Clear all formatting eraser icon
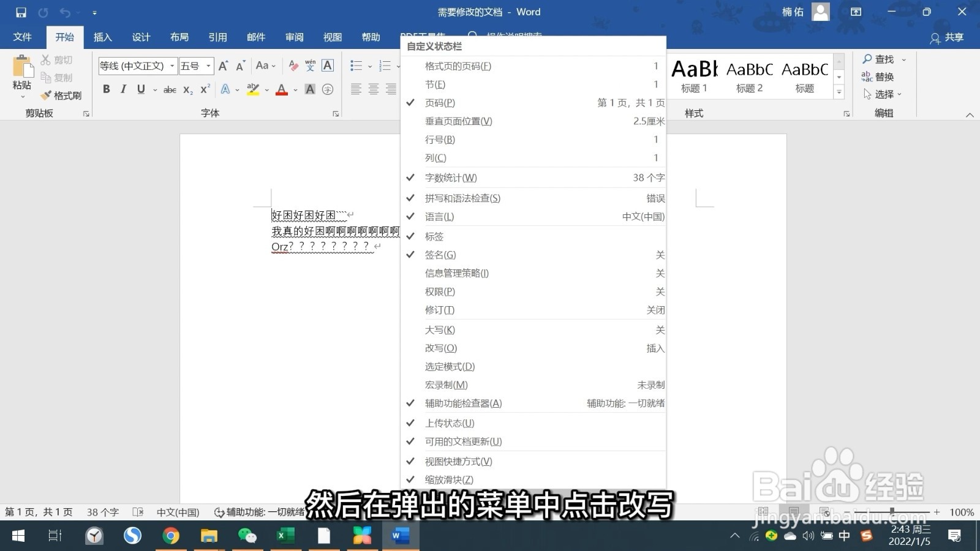980x551 pixels. [293, 66]
